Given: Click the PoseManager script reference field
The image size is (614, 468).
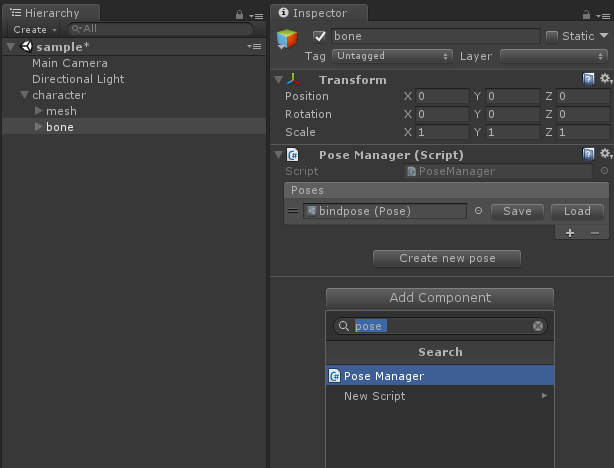Looking at the screenshot, I should tap(498, 171).
